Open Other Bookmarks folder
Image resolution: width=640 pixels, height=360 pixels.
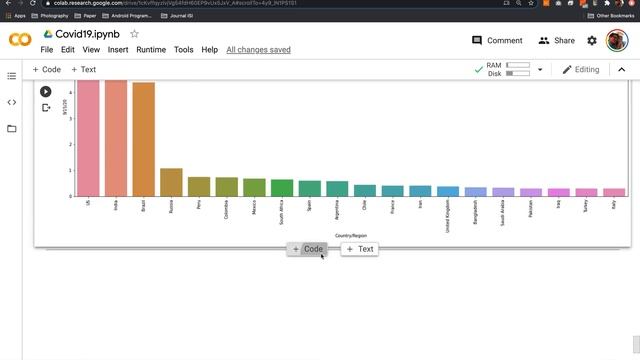611,16
